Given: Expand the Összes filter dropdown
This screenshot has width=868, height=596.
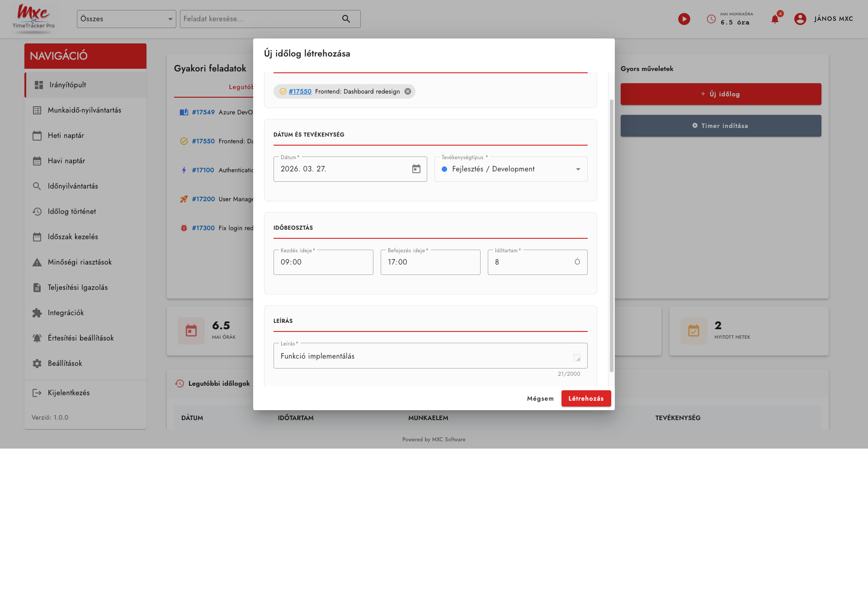Looking at the screenshot, I should click(x=170, y=19).
